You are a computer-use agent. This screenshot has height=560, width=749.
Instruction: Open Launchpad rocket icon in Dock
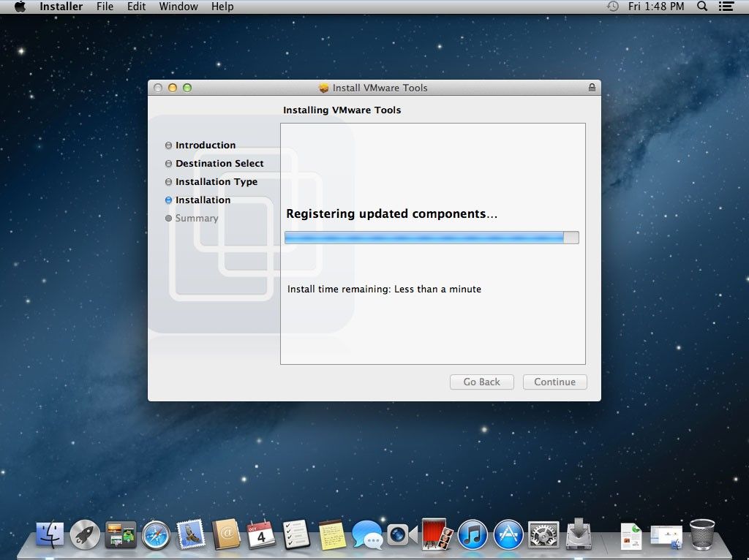(85, 534)
